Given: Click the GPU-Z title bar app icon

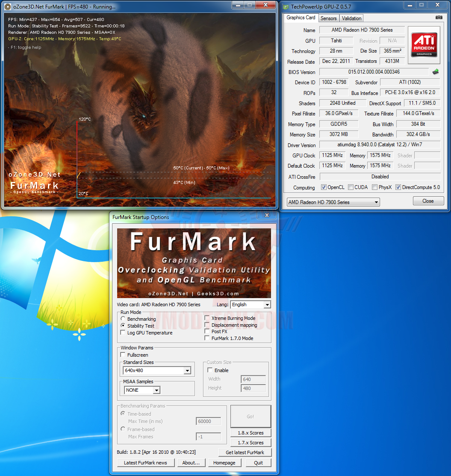Looking at the screenshot, I should (286, 7).
